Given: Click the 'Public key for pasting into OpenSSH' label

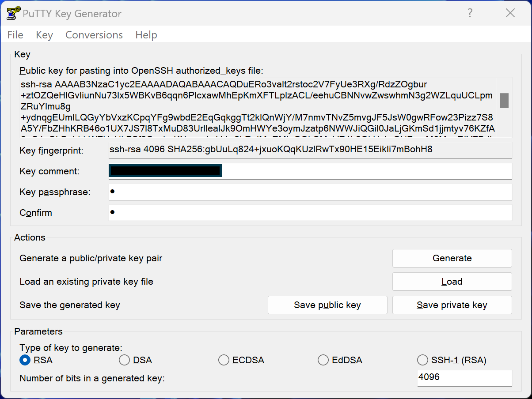Looking at the screenshot, I should coord(141,71).
